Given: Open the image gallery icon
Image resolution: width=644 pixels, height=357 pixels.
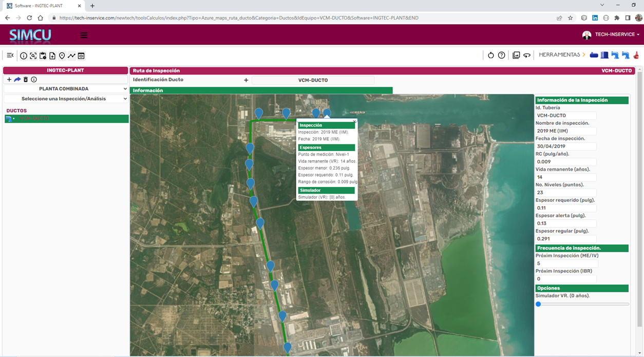Looking at the screenshot, I should coord(516,55).
